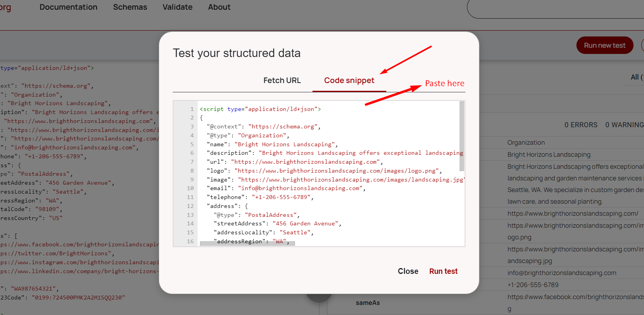Click the search field in the header

[x=555, y=9]
